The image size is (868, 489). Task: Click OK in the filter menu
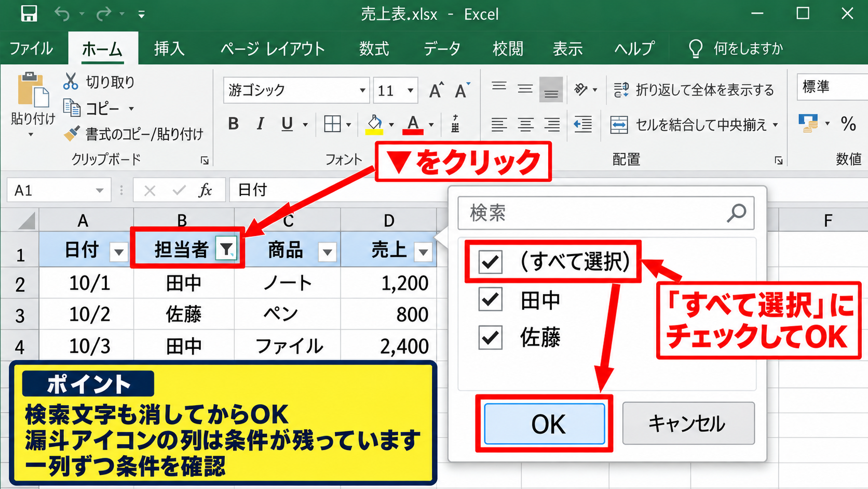(x=545, y=424)
